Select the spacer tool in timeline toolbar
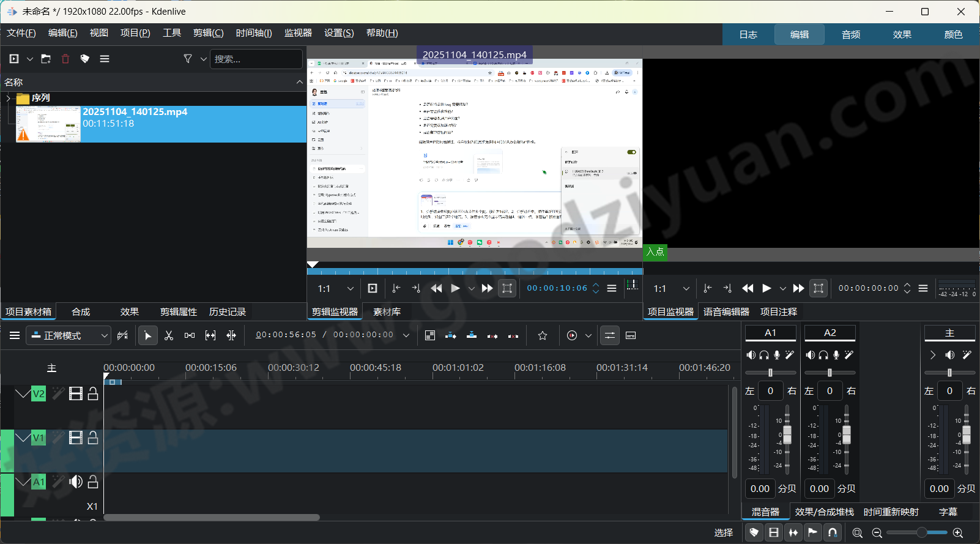980x544 pixels. pyautogui.click(x=190, y=335)
